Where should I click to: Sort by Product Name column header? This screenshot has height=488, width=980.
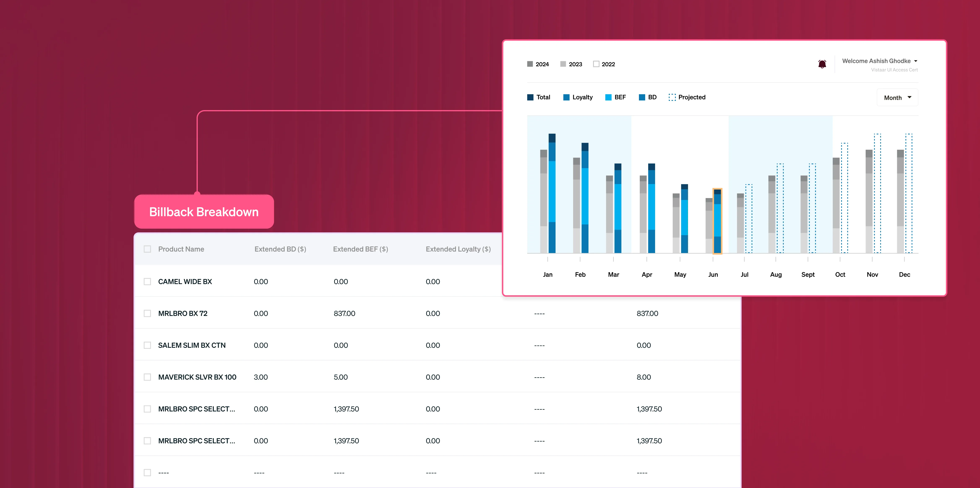pos(181,249)
